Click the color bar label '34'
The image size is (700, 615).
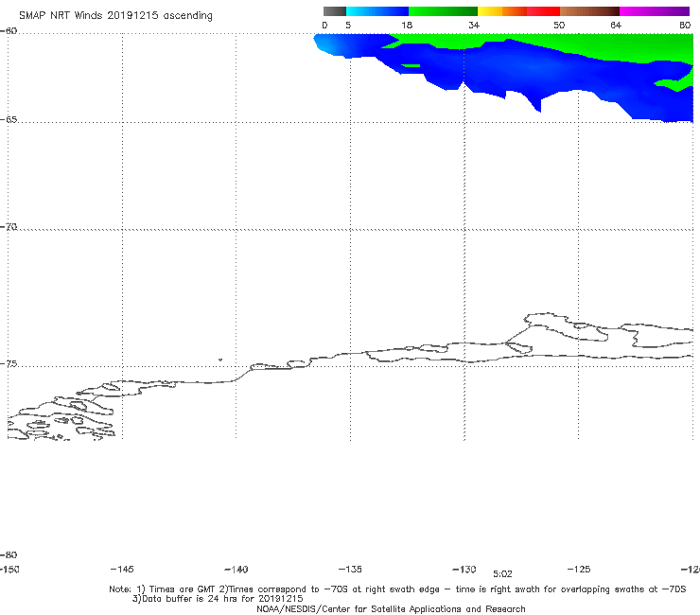(474, 26)
